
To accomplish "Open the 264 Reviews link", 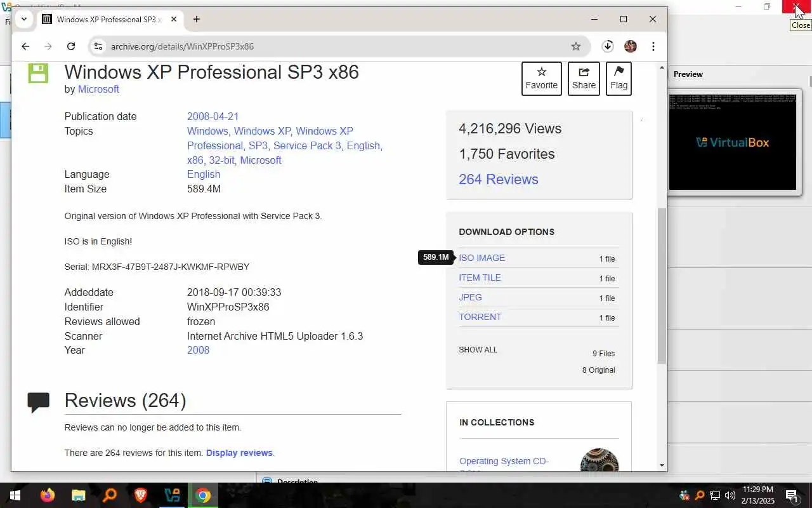I will click(498, 180).
